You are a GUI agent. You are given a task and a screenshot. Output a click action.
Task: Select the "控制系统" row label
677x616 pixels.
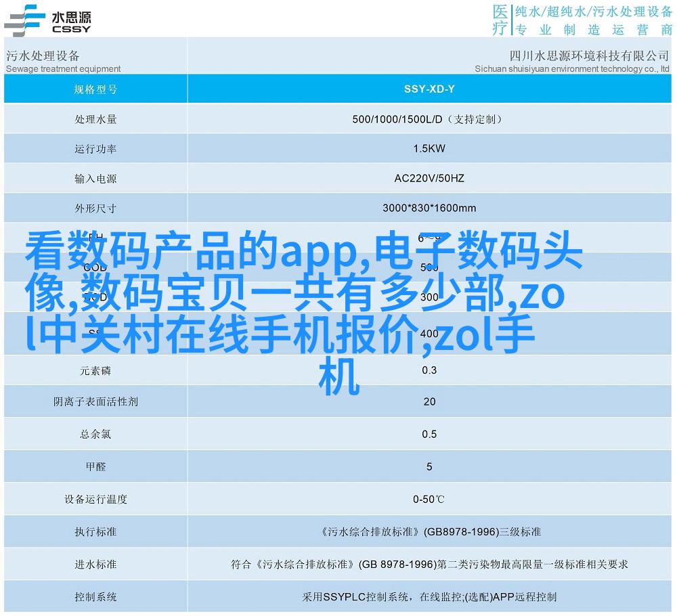(x=95, y=597)
